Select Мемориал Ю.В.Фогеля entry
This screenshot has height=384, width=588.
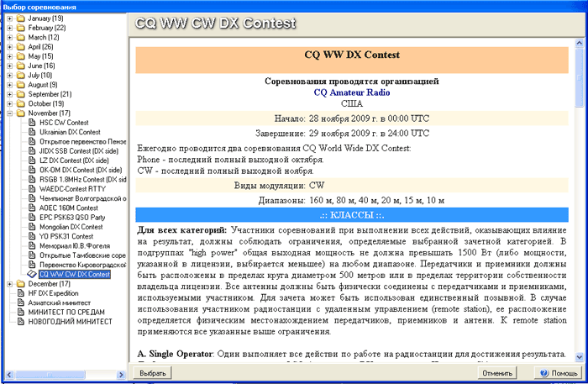pos(75,246)
